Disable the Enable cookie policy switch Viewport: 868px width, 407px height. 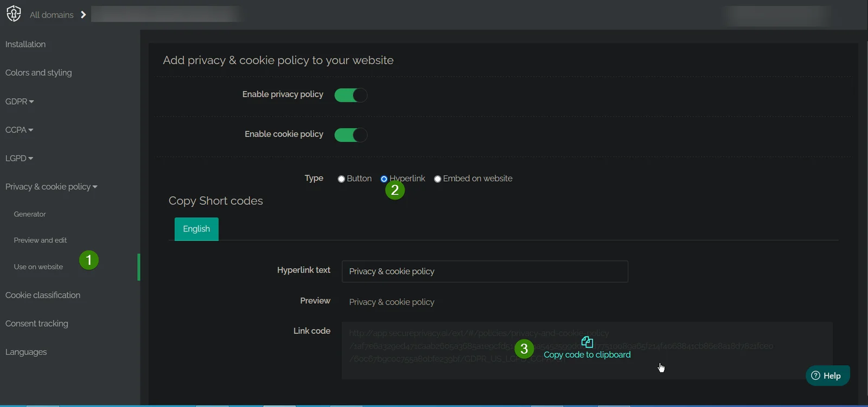(x=350, y=135)
